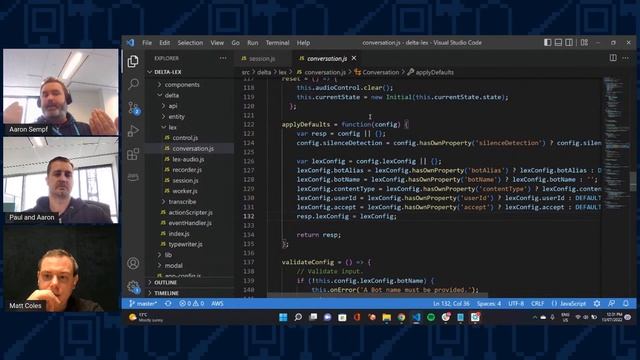Expand the modal folder
Screen dimensions: 640x360
coord(173,265)
